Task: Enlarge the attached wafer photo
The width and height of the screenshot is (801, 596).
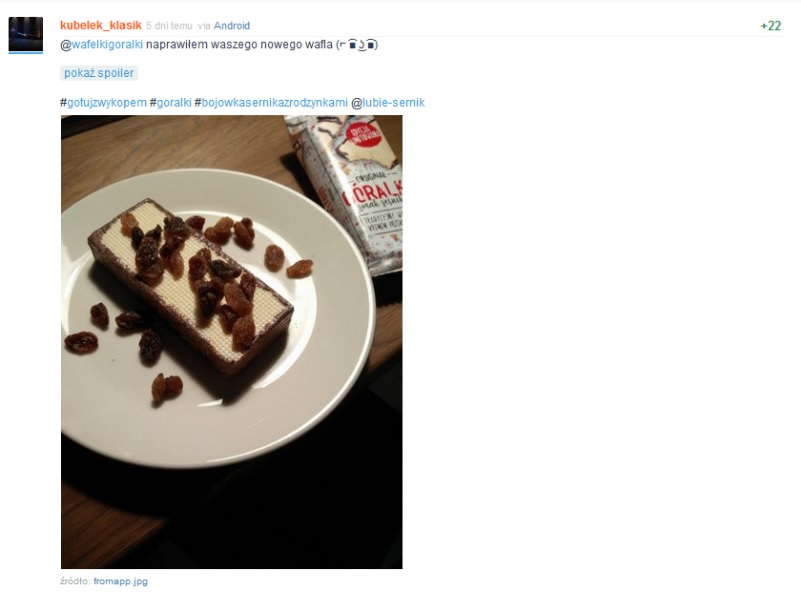Action: click(231, 342)
